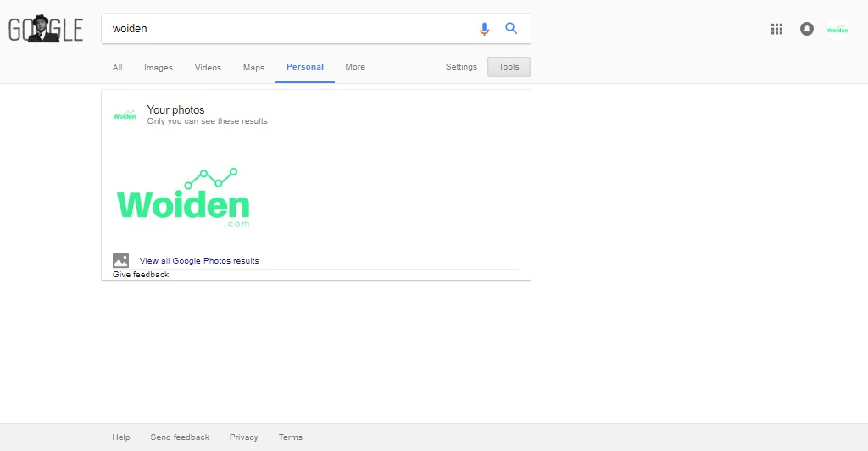Open the Send feedback footer link
Image resolution: width=868 pixels, height=451 pixels.
pos(180,437)
